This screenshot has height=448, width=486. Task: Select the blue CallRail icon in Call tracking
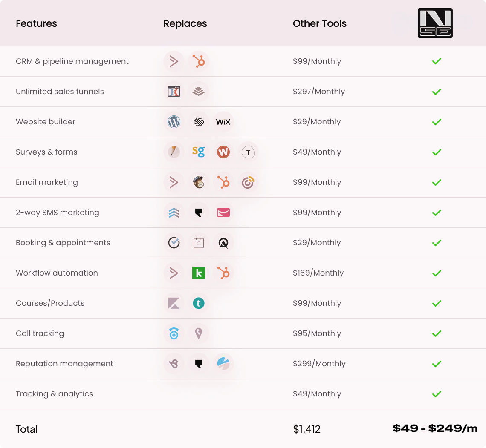[x=174, y=333]
